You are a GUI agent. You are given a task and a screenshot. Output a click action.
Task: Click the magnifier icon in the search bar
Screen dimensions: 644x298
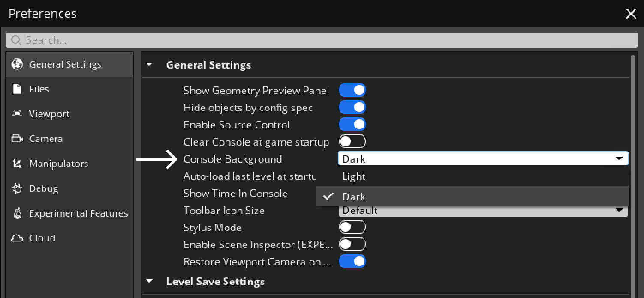(16, 40)
